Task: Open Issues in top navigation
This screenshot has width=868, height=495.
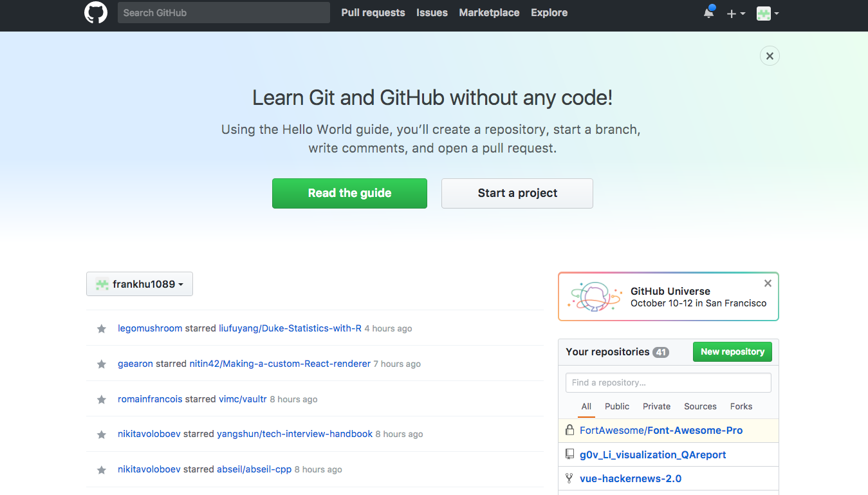Action: [x=432, y=13]
